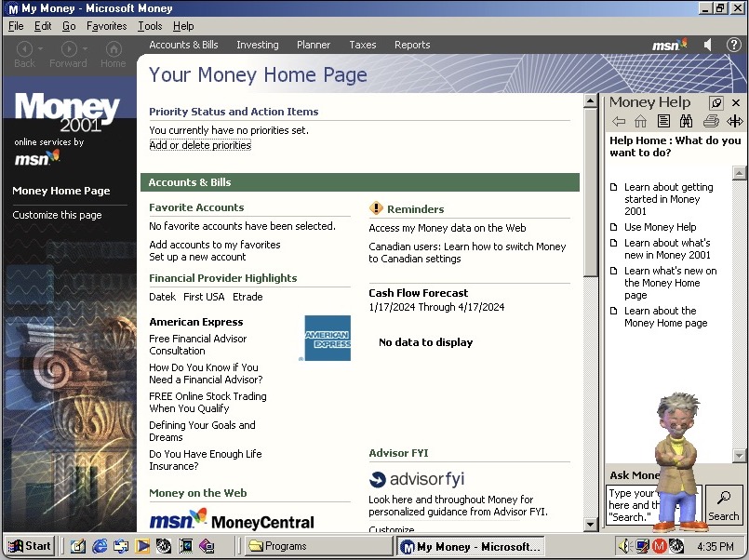The height and width of the screenshot is (560, 749).
Task: Click the MSN MoneyCentral logo
Action: coord(232,519)
